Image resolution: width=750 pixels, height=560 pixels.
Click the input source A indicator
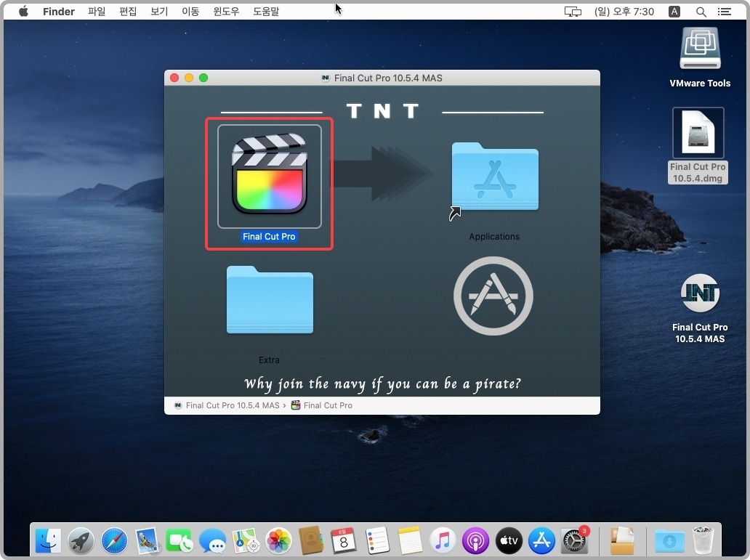tap(674, 12)
